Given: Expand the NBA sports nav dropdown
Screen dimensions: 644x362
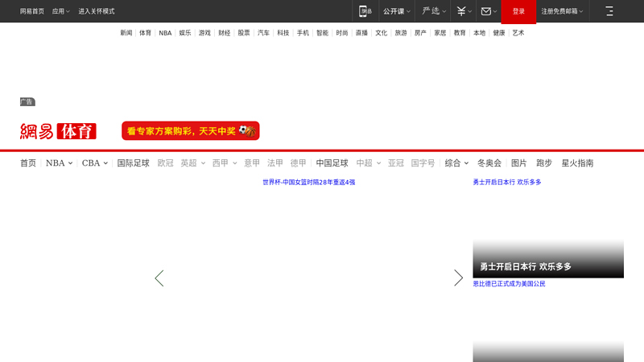Looking at the screenshot, I should pyautogui.click(x=59, y=163).
